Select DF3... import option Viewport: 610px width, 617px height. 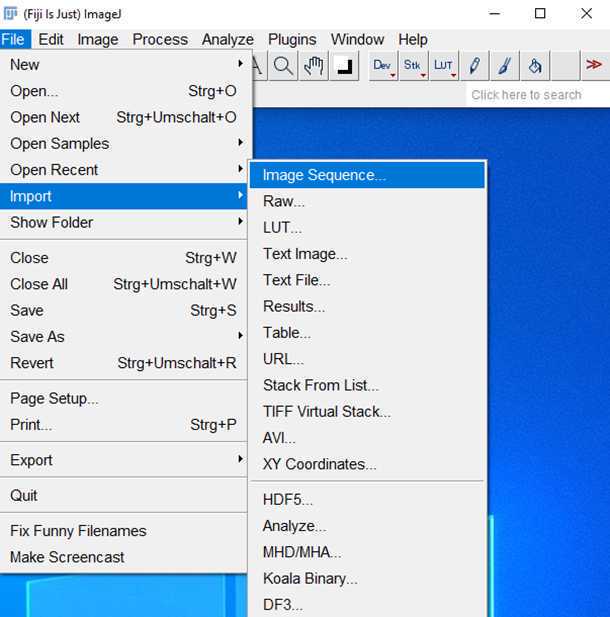367,604
